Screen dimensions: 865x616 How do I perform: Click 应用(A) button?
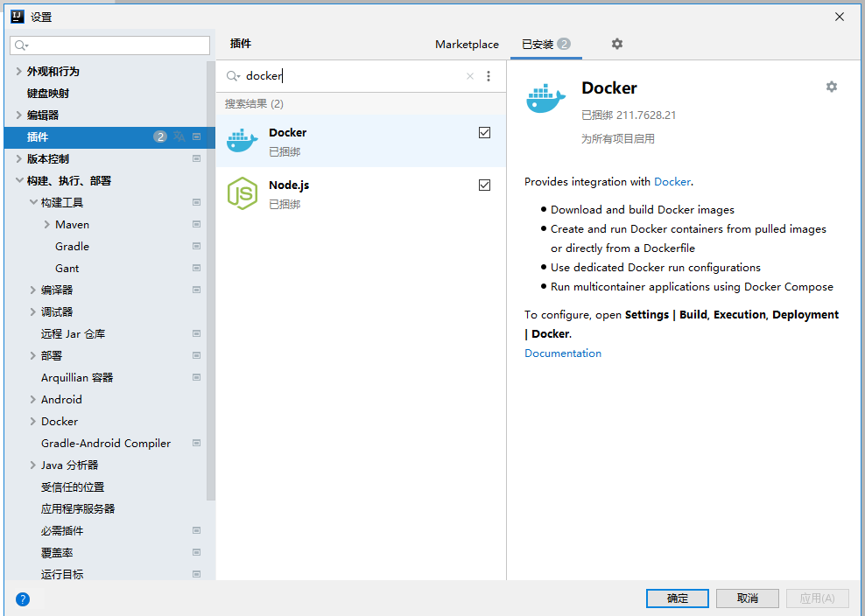[x=817, y=598]
